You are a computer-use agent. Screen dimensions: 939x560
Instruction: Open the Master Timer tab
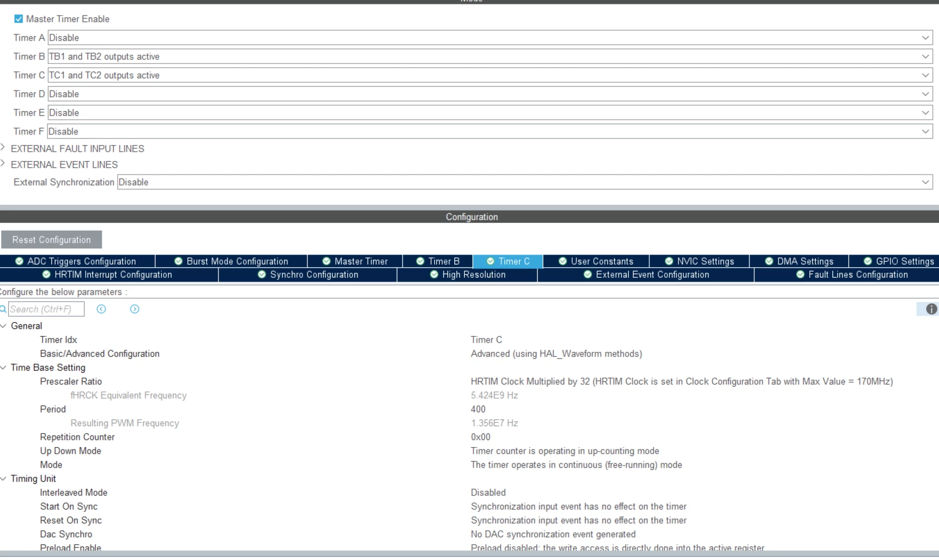pos(355,261)
